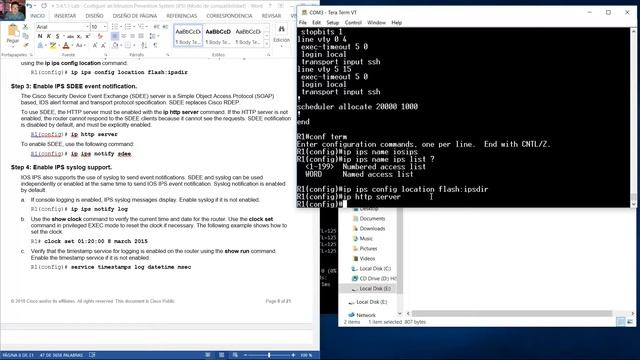Open the Arial font name dropdown
Screen dimensions: 640x360
87,27
